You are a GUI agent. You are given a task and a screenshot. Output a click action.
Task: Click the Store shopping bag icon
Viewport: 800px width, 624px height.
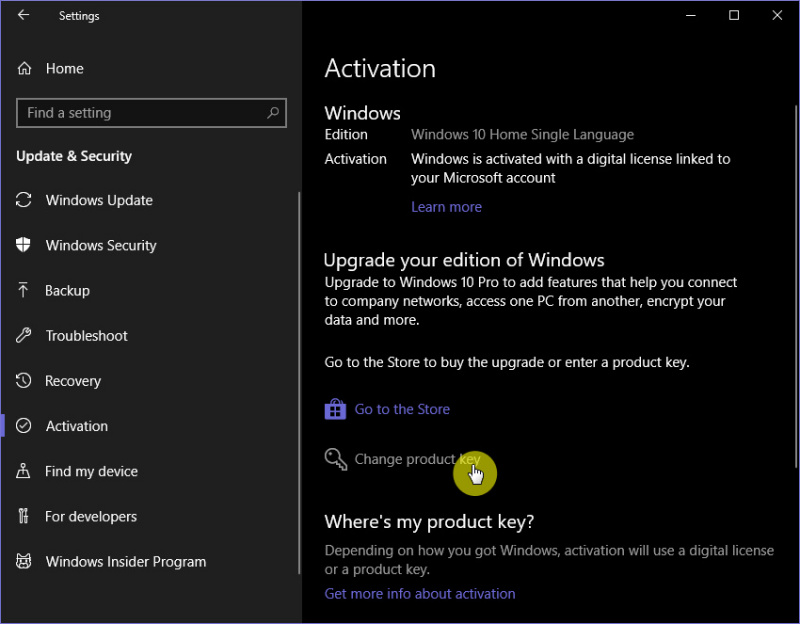[x=335, y=409]
